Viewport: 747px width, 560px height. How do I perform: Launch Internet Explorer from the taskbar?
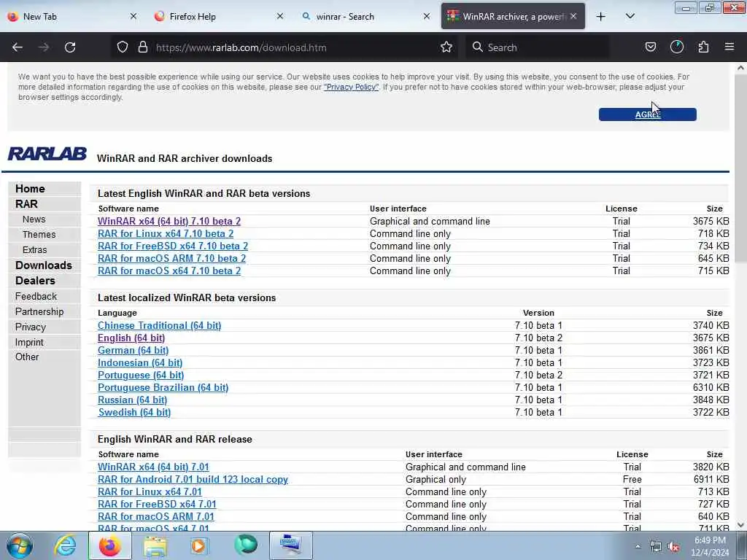(x=65, y=545)
